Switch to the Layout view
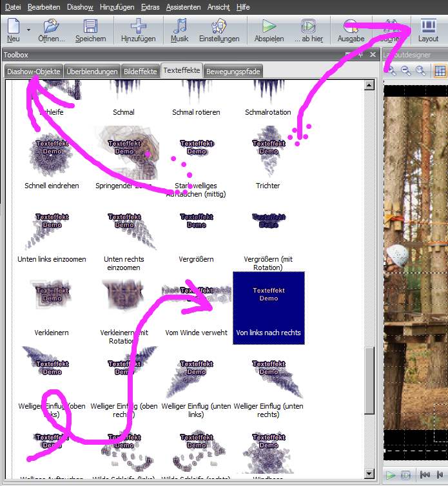This screenshot has height=486, width=448. coord(428,26)
